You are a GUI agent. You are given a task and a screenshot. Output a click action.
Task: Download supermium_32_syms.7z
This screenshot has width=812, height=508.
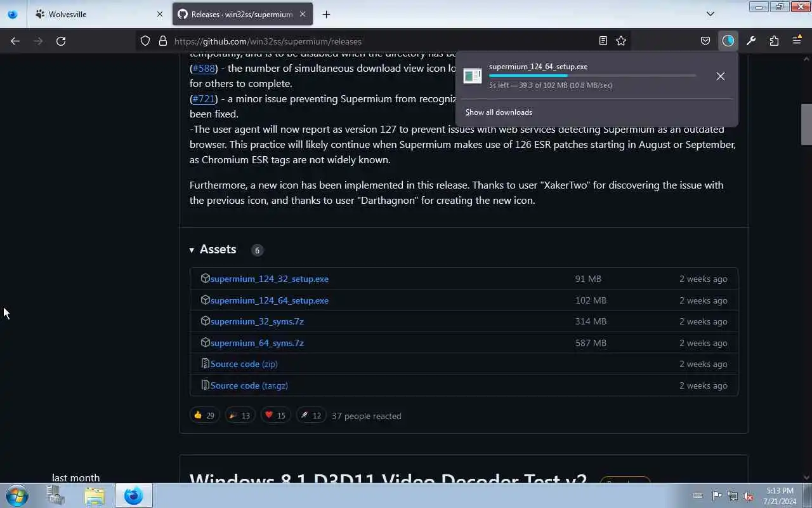coord(257,321)
